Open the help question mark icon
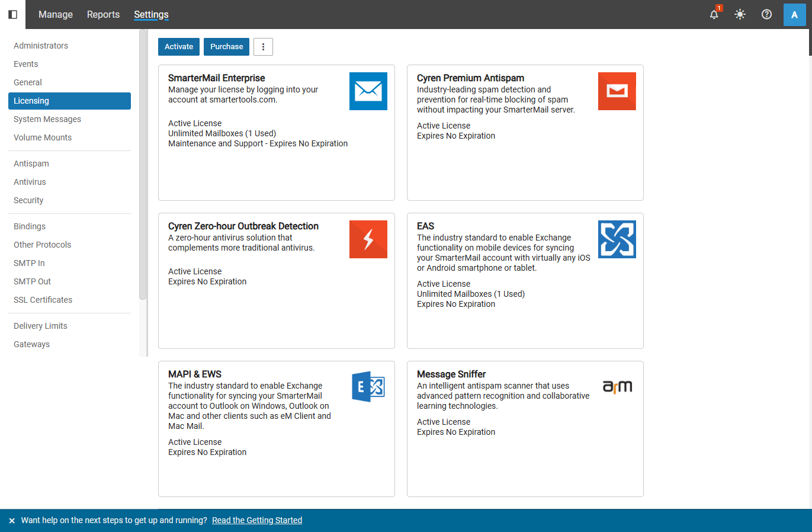The width and height of the screenshot is (812, 532). pos(766,14)
